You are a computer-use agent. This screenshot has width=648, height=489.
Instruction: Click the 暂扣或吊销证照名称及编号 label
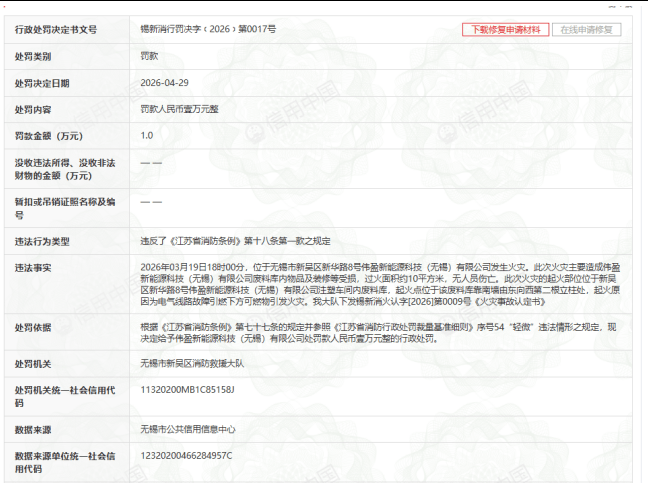click(65, 208)
